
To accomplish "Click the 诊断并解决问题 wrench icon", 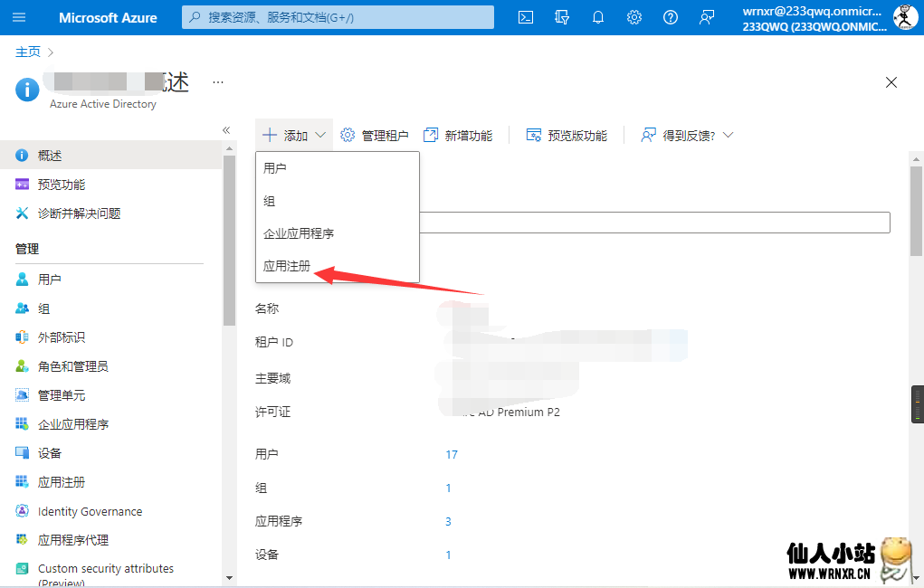I will point(22,213).
